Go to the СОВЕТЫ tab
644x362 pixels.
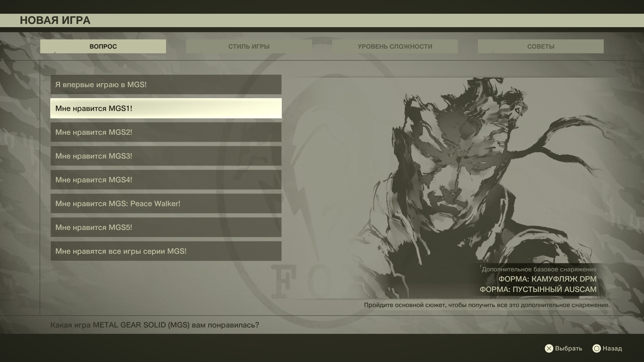point(541,46)
